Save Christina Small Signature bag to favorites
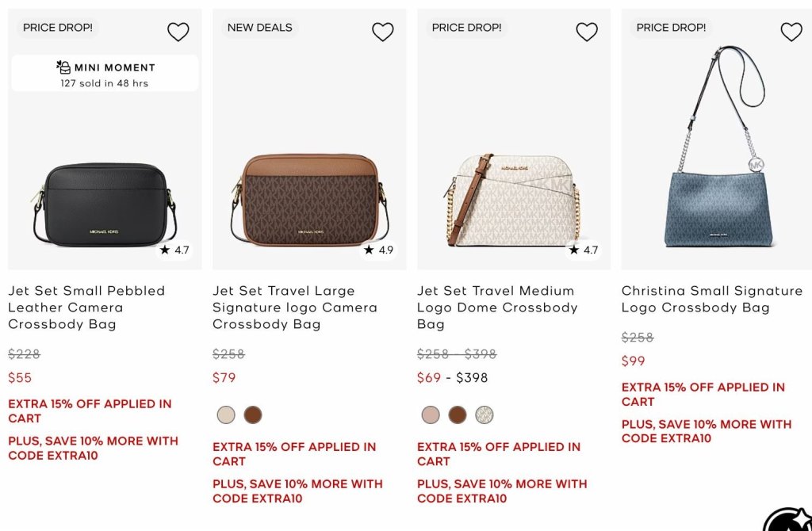The image size is (812, 531). click(x=791, y=32)
